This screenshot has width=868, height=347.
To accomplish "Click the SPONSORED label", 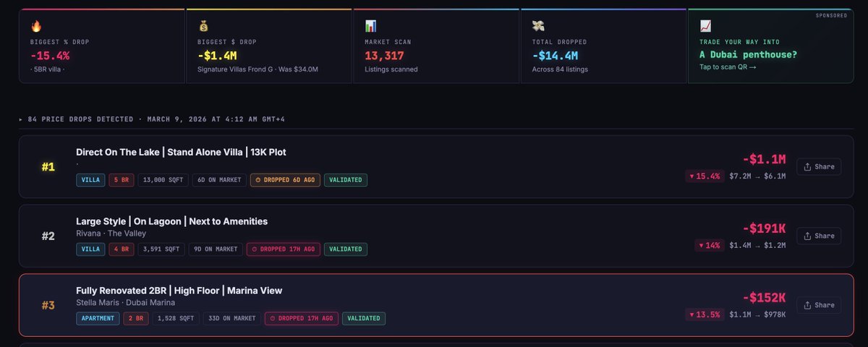I will tap(831, 15).
